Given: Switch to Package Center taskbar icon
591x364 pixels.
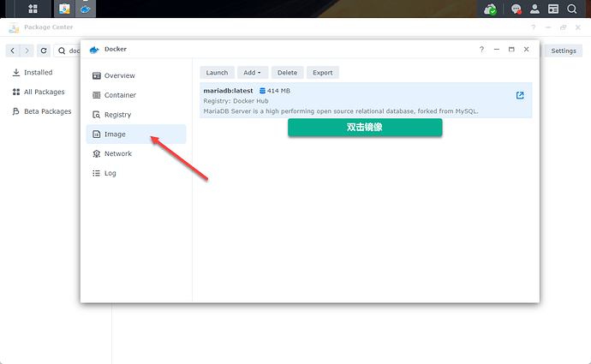Looking at the screenshot, I should click(64, 9).
